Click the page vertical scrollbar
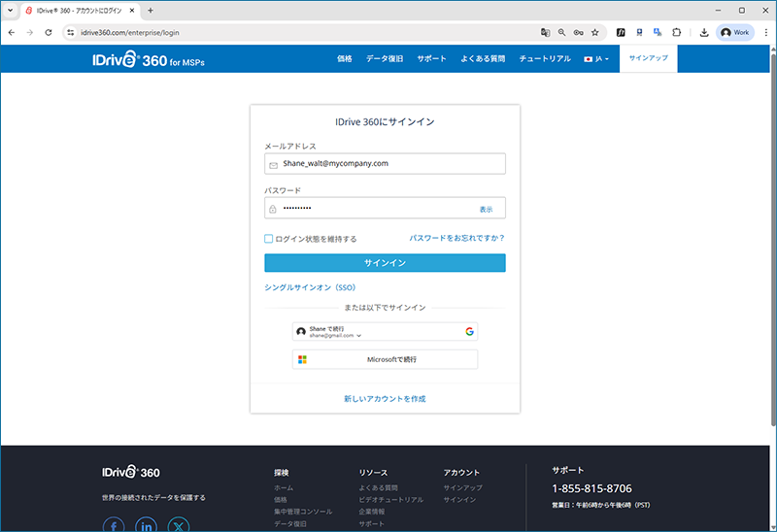777x532 pixels. (773, 238)
